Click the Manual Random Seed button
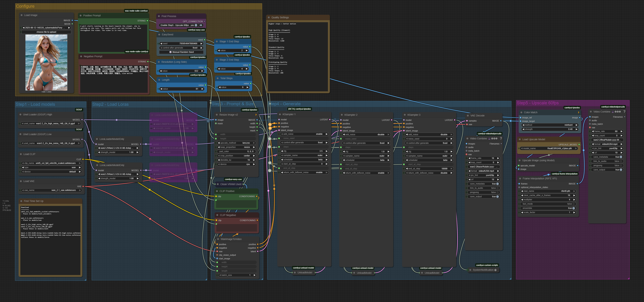This screenshot has width=644, height=302. [x=181, y=52]
